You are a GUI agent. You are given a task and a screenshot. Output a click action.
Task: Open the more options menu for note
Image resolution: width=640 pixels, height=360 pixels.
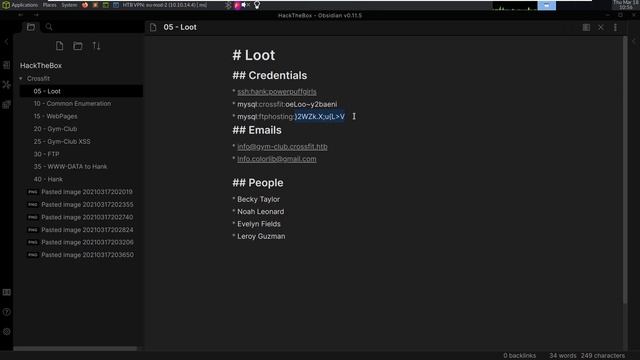616,27
